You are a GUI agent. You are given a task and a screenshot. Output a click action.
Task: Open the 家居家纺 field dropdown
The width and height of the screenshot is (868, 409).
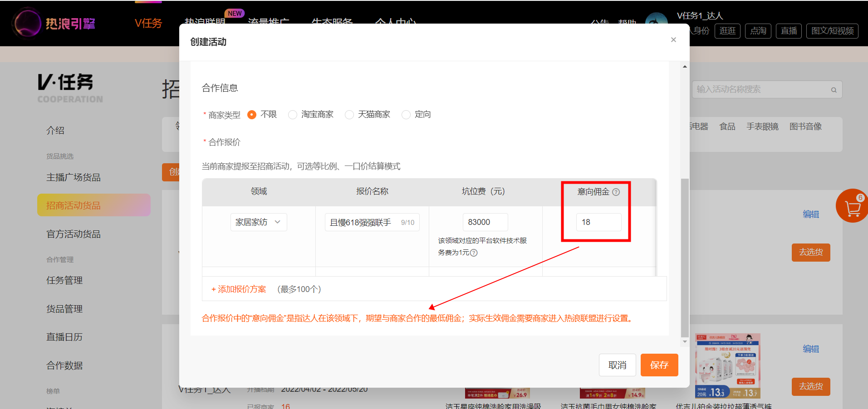(259, 222)
